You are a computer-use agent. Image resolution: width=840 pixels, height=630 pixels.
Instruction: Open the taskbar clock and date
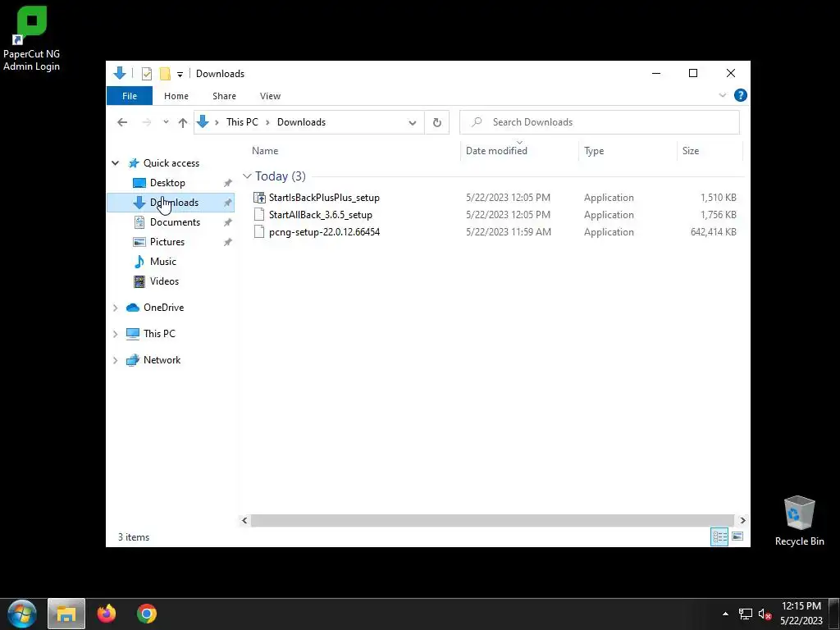[801, 614]
